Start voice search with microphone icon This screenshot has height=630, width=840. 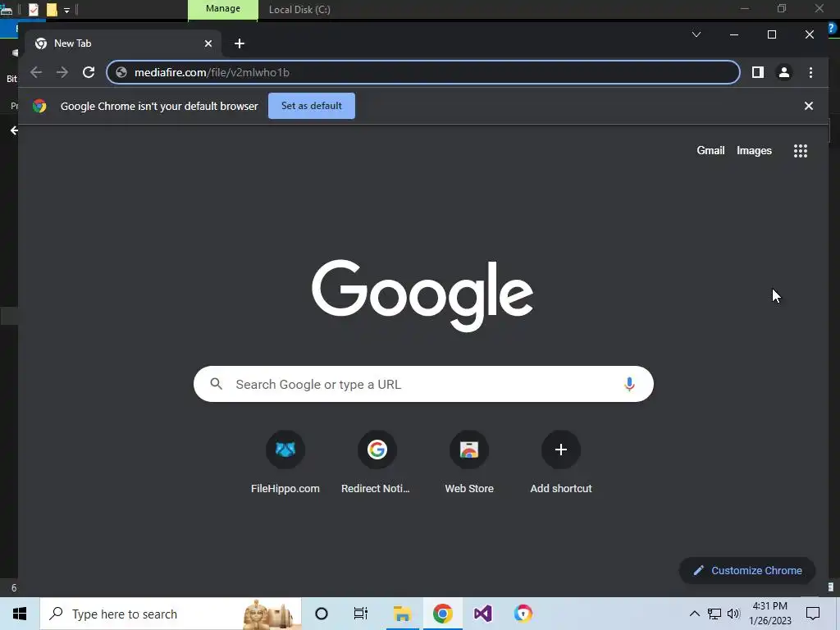tap(629, 384)
